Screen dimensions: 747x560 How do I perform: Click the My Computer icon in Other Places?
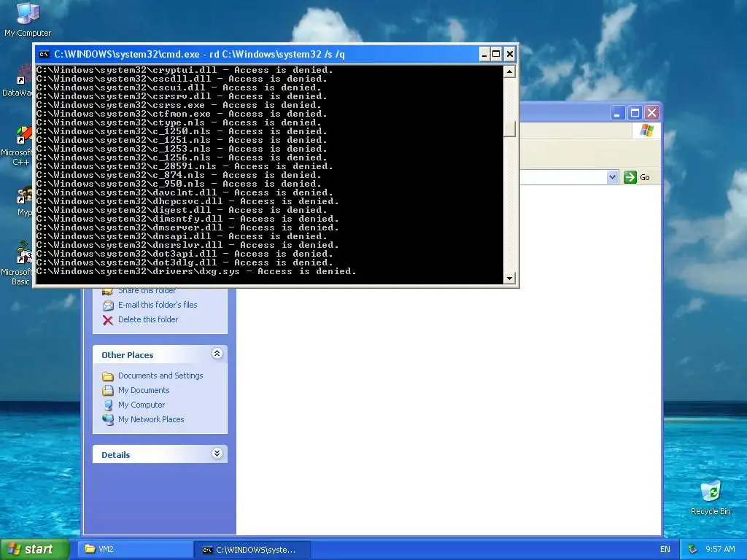click(108, 405)
